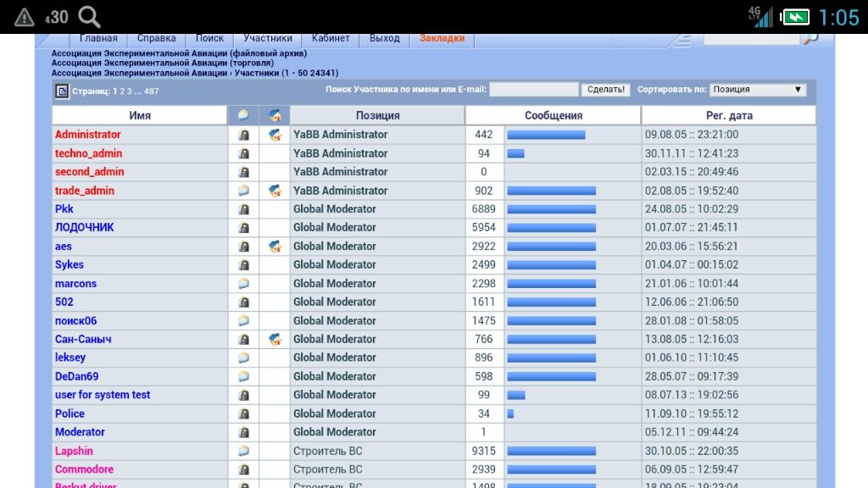This screenshot has height=488, width=868.
Task: Click the email icon for marcons
Action: tap(243, 284)
